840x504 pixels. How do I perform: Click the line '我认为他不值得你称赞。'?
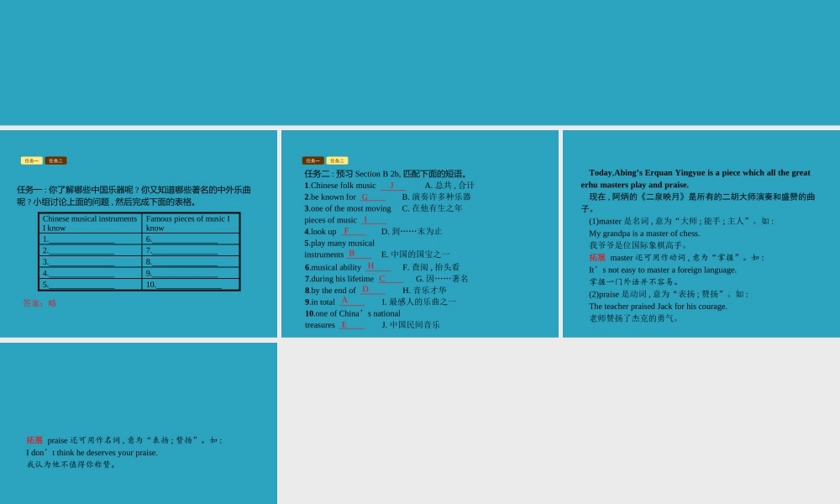(x=71, y=465)
